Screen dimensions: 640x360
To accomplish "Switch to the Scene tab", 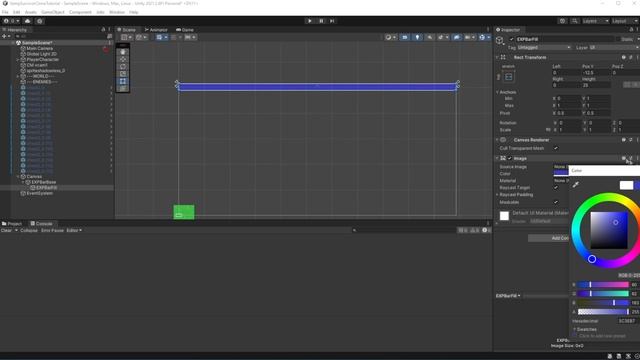I will pyautogui.click(x=127, y=30).
